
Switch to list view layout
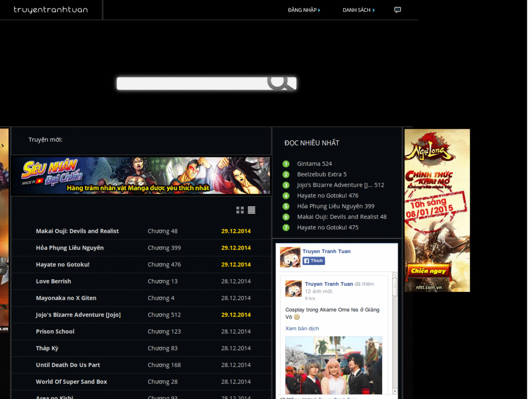(251, 210)
